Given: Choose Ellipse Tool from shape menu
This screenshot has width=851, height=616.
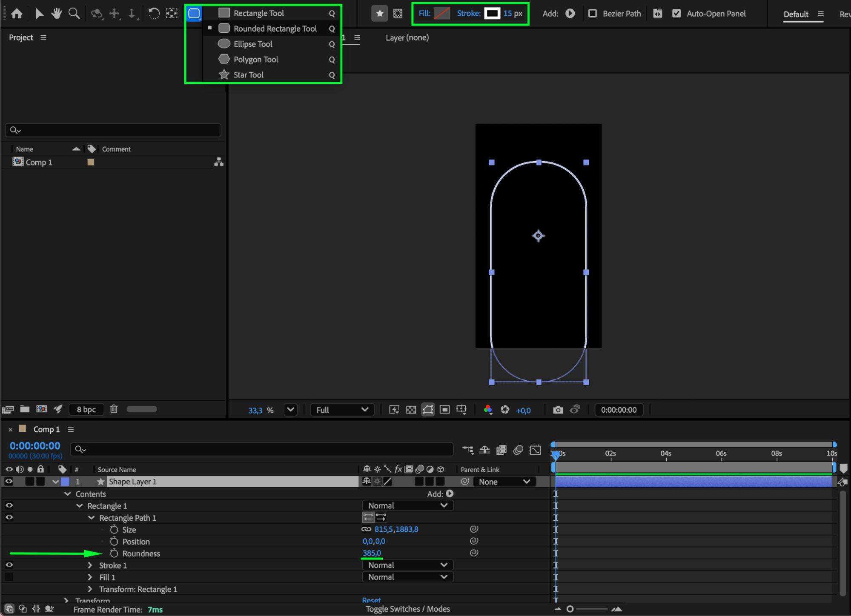Looking at the screenshot, I should (x=253, y=44).
